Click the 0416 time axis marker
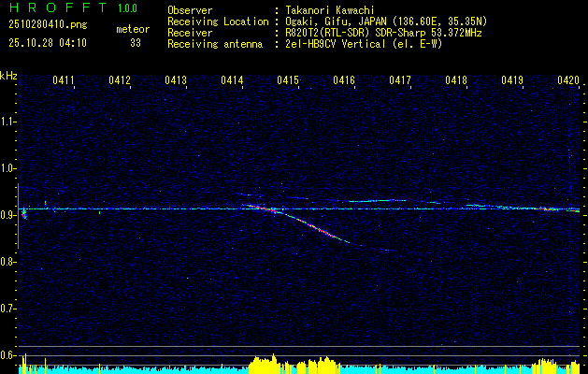 click(x=344, y=79)
